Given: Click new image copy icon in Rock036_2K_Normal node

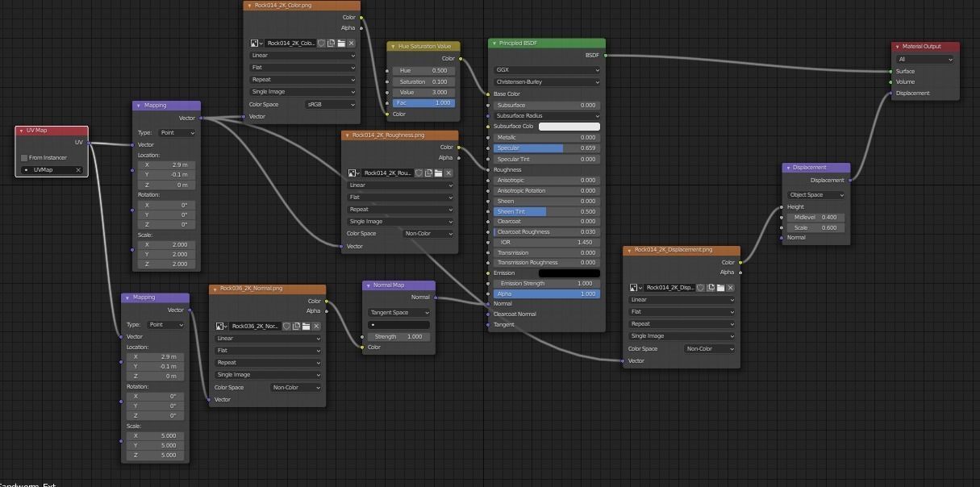Looking at the screenshot, I should (x=296, y=326).
